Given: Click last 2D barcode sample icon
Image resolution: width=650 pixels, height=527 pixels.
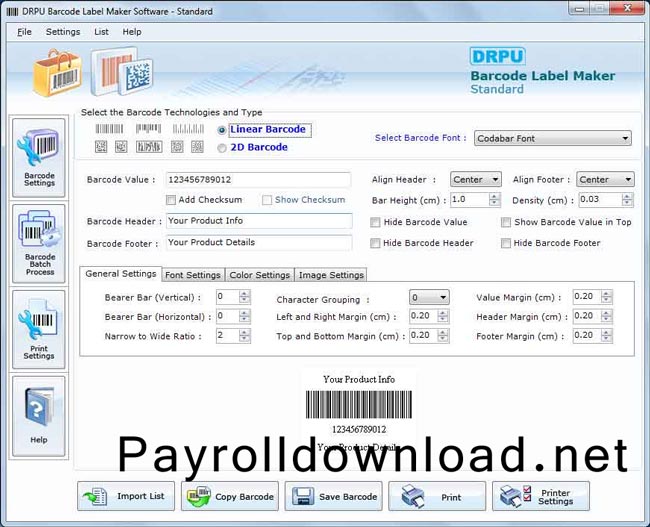Looking at the screenshot, I should click(197, 146).
